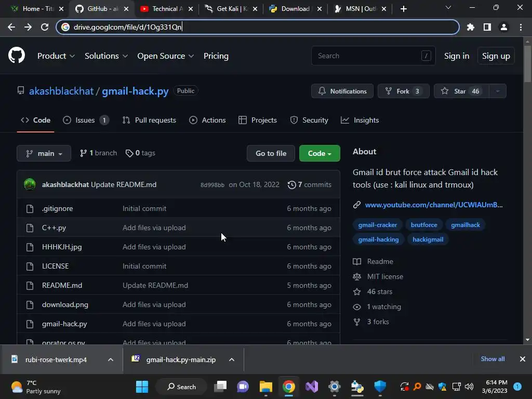This screenshot has width=532, height=399.
Task: Click the Readme book icon
Action: tap(357, 262)
